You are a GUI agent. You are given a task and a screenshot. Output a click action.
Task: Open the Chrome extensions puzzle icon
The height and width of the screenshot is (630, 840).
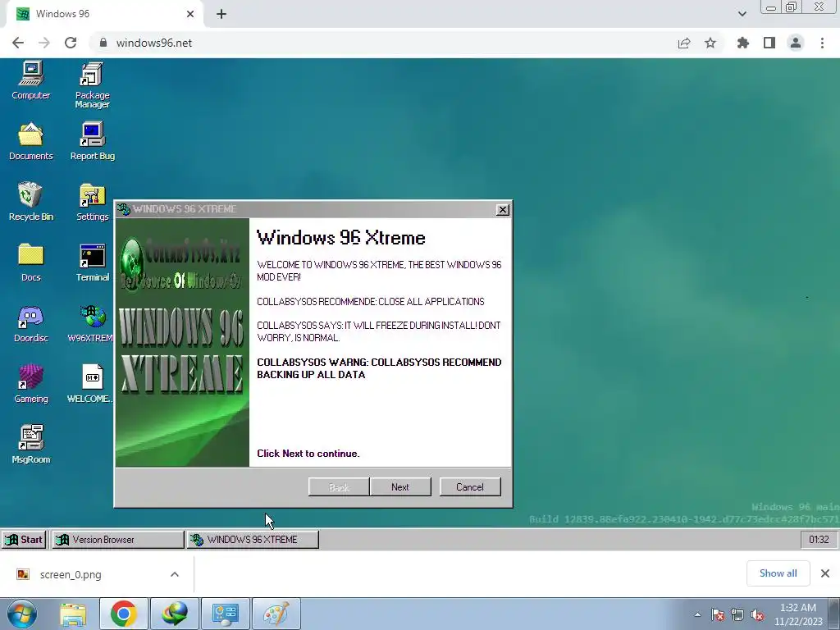(743, 43)
